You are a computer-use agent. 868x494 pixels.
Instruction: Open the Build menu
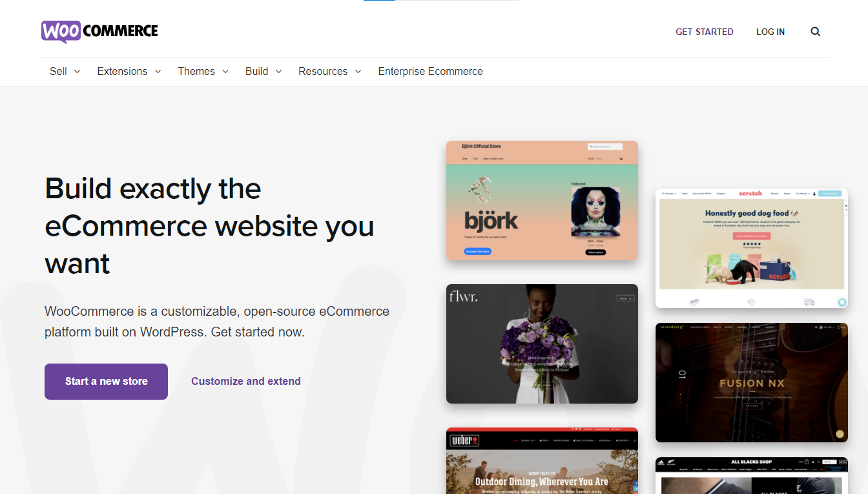[x=256, y=71]
